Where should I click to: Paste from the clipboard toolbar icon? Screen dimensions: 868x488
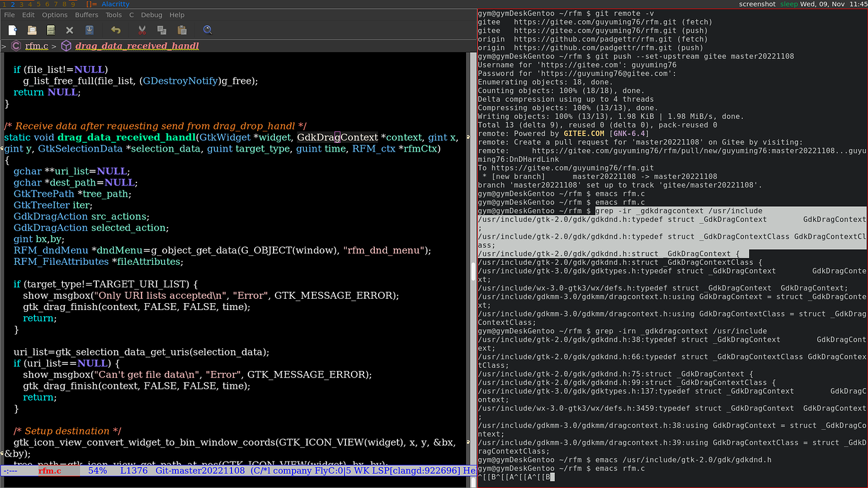pos(181,30)
